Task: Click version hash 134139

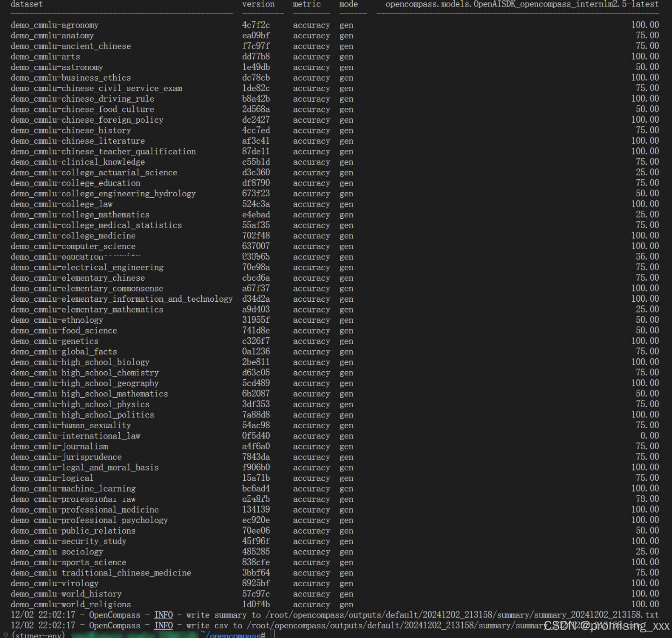Action: pyautogui.click(x=256, y=510)
